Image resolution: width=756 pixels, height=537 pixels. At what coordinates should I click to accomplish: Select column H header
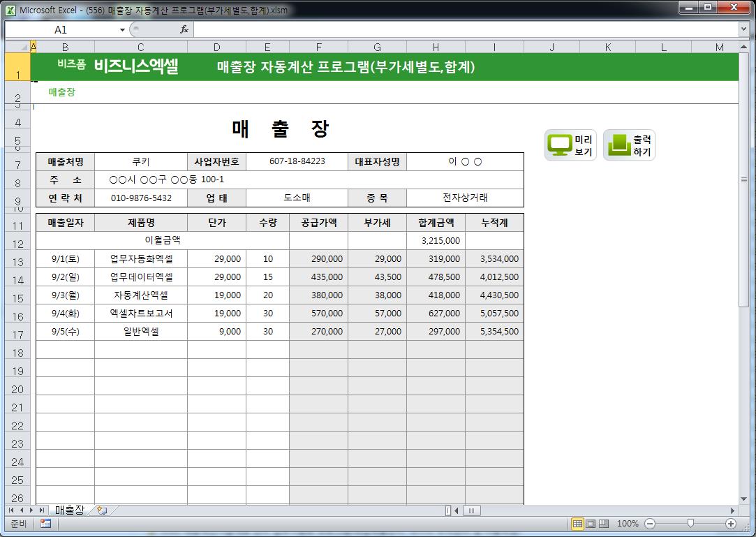click(x=435, y=47)
